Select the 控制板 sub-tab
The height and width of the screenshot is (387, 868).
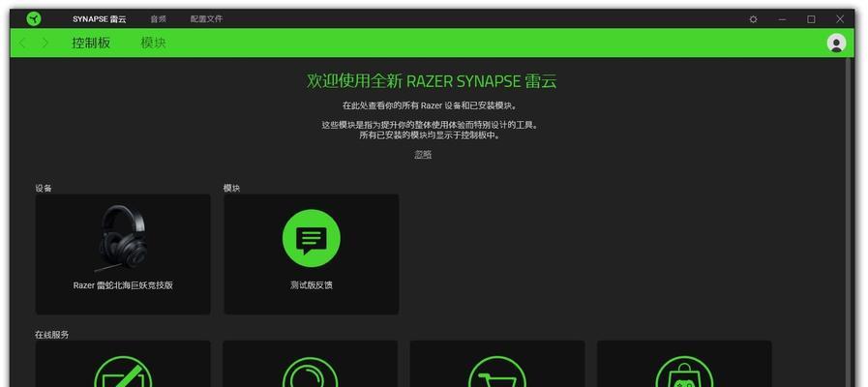tap(91, 44)
